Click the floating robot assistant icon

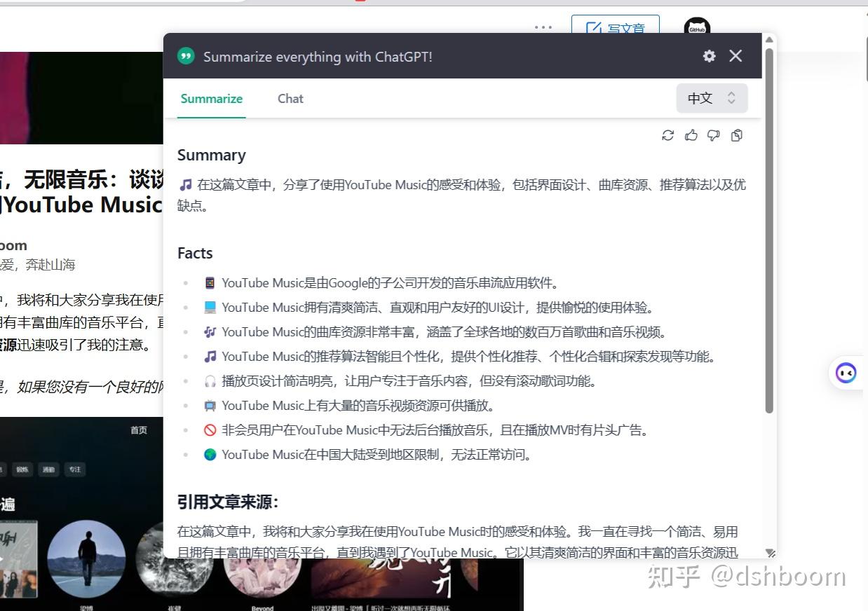(846, 373)
